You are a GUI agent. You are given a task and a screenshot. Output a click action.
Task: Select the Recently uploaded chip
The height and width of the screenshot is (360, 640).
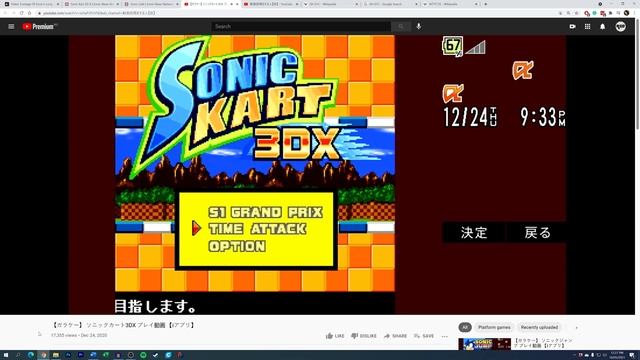point(539,327)
